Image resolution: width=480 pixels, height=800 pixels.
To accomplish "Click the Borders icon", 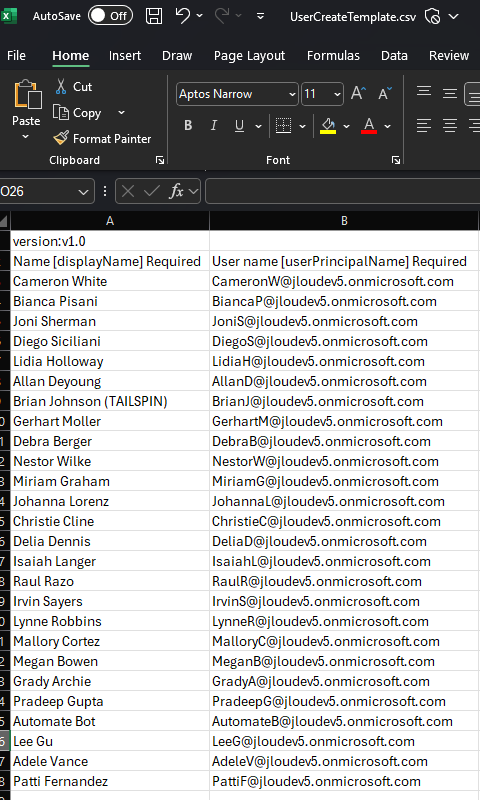I will tap(283, 126).
